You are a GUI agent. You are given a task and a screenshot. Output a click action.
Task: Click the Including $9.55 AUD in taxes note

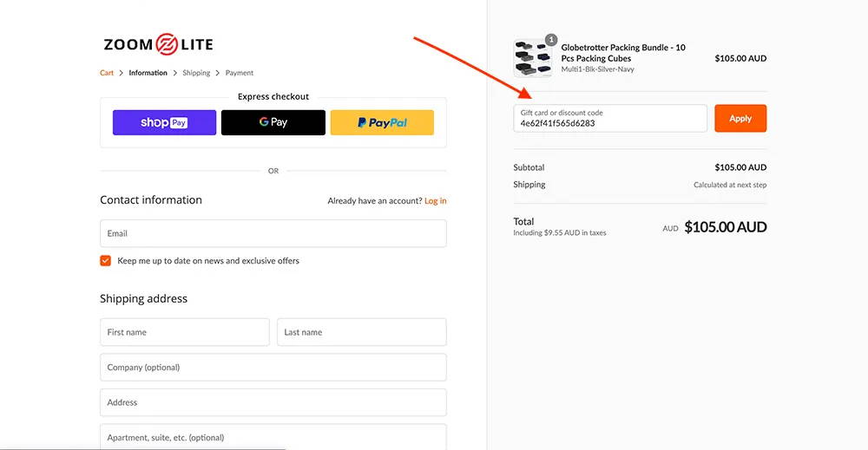(x=559, y=232)
